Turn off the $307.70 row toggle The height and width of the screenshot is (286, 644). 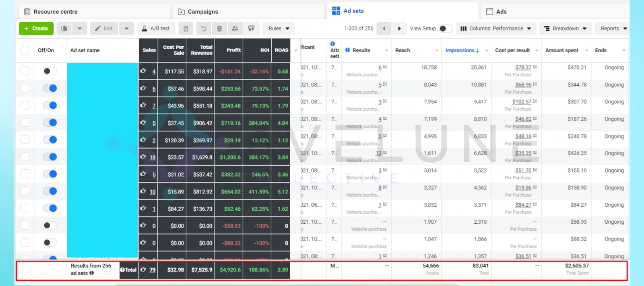[x=50, y=105]
